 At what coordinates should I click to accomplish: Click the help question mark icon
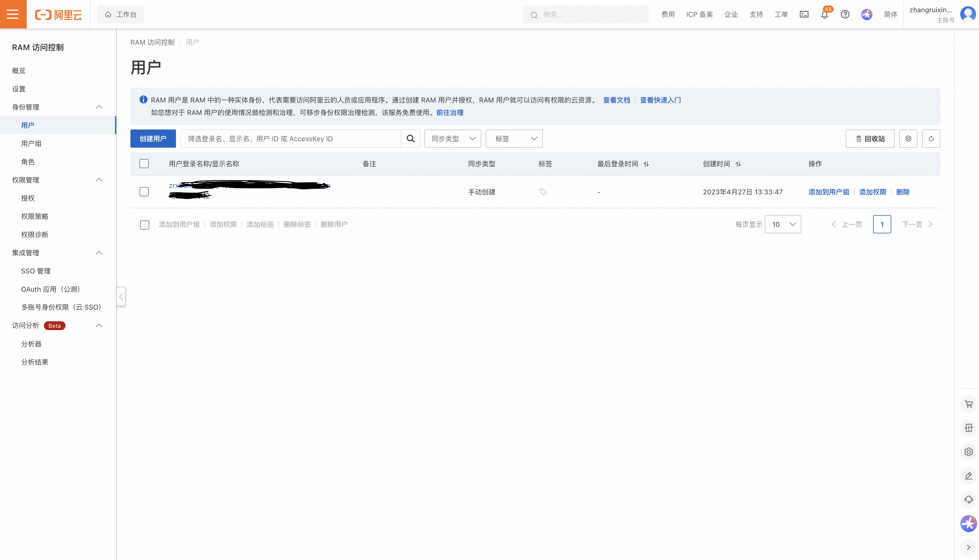tap(845, 14)
